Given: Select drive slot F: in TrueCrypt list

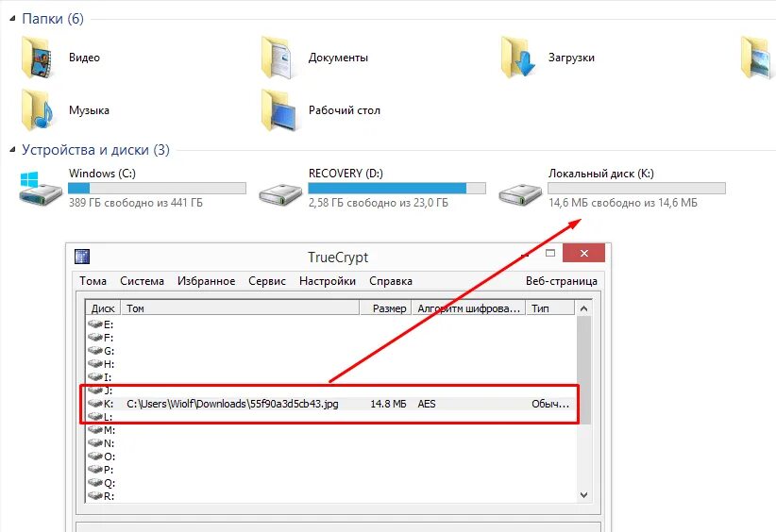Looking at the screenshot, I should [101, 338].
